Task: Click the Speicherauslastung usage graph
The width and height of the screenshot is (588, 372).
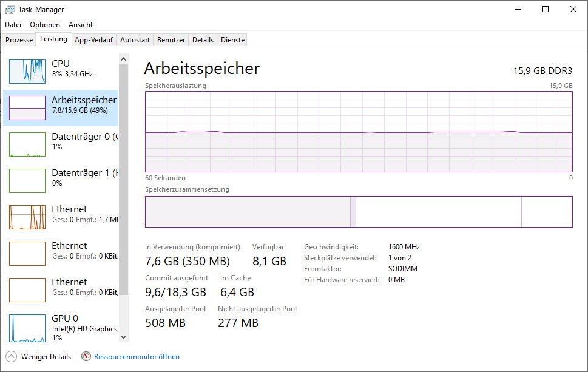Action: pyautogui.click(x=358, y=132)
